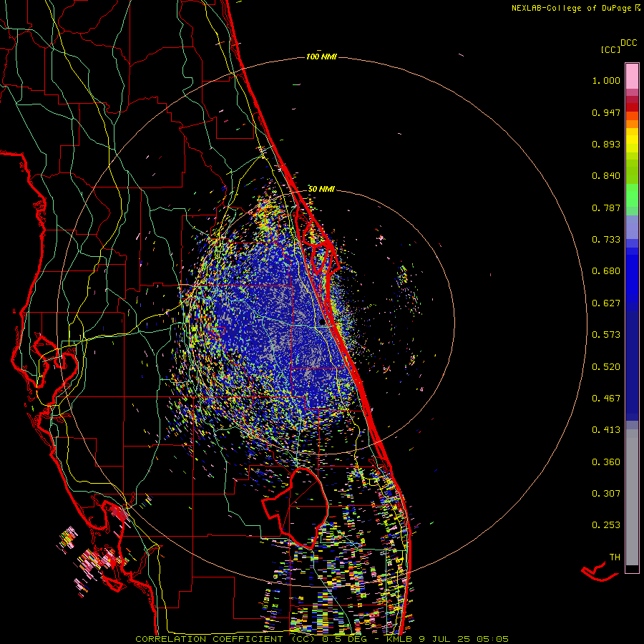Viewport: 644px width, 644px height.
Task: Click the 0.893 scale value
Action: click(606, 144)
